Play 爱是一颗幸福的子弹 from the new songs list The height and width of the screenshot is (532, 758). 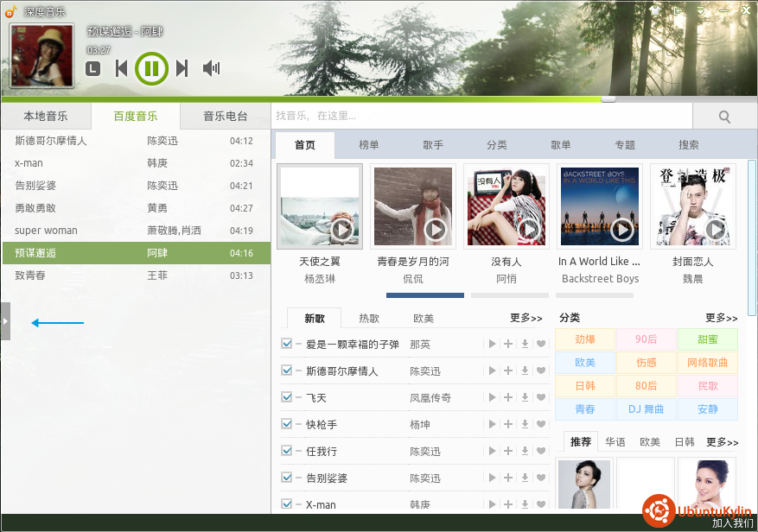coord(492,344)
